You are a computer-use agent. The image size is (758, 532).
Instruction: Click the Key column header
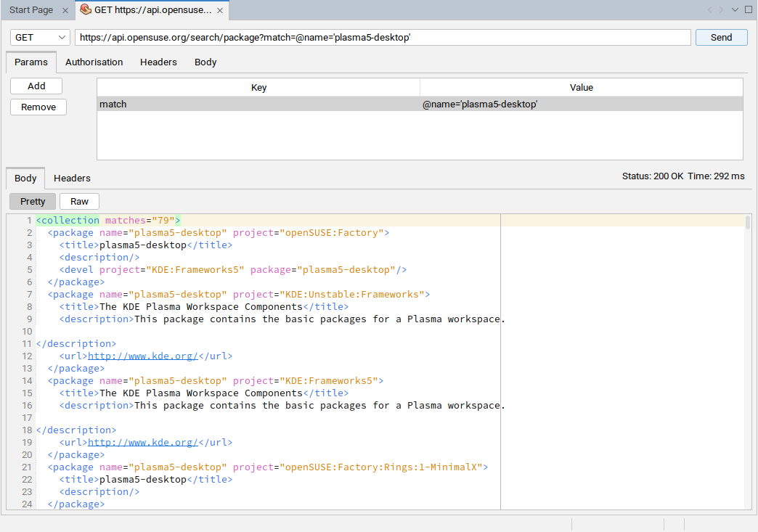click(258, 88)
